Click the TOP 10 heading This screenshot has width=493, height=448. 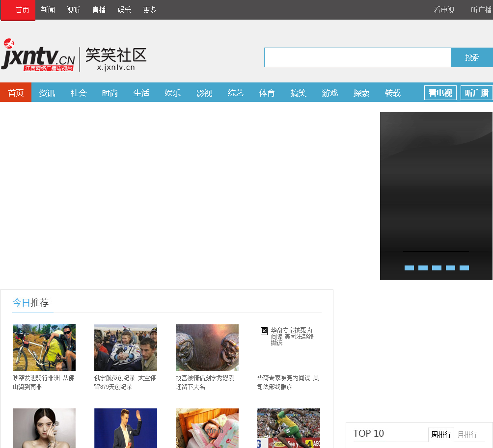(x=368, y=433)
